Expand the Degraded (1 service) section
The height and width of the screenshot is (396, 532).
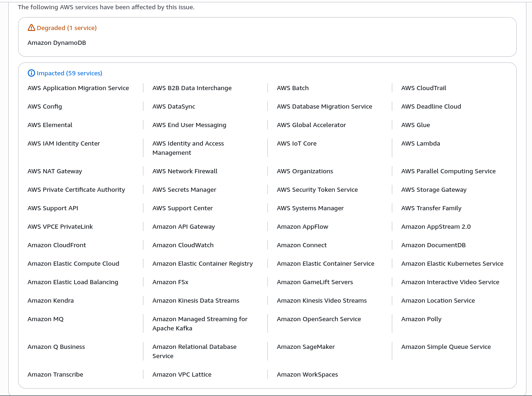[x=67, y=28]
